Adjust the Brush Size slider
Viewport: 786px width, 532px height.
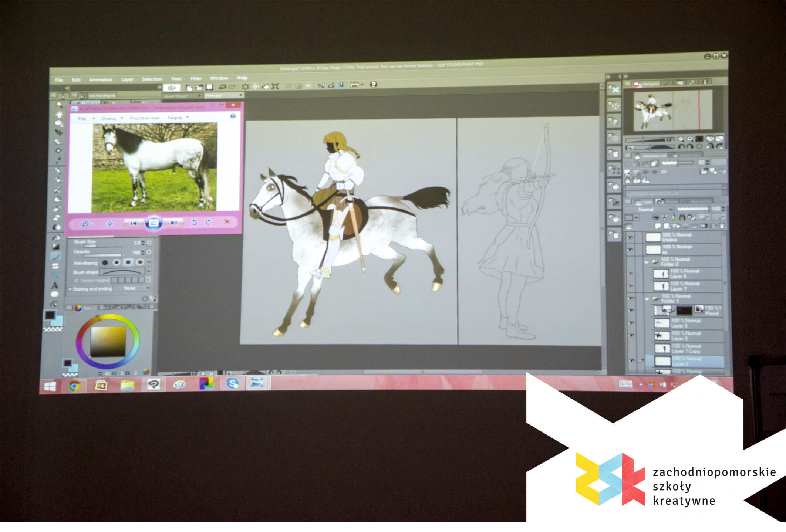click(102, 246)
